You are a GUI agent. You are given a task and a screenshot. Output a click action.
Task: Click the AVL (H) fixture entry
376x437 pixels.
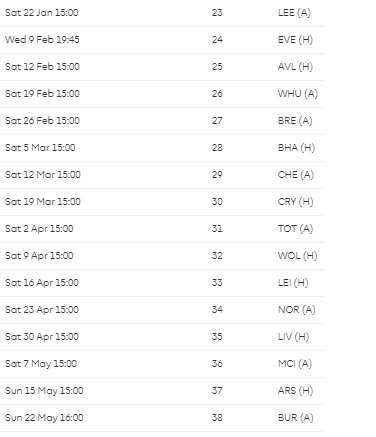[x=295, y=67]
